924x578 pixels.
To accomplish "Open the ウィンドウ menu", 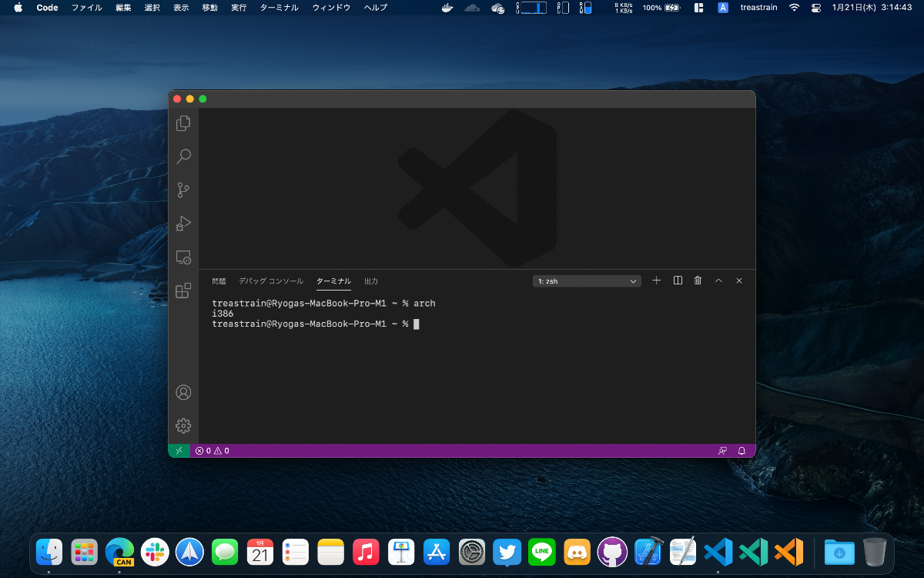I will [x=331, y=8].
